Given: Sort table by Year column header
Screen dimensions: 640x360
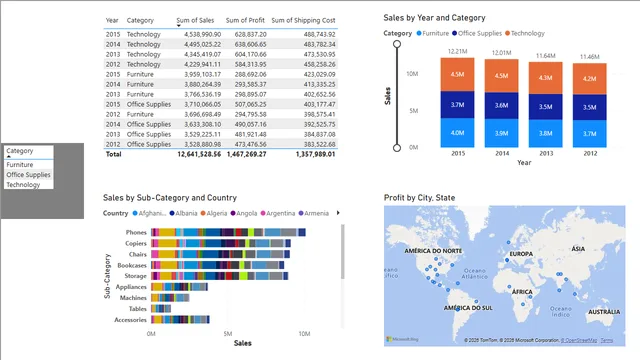Looking at the screenshot, I should tap(112, 20).
